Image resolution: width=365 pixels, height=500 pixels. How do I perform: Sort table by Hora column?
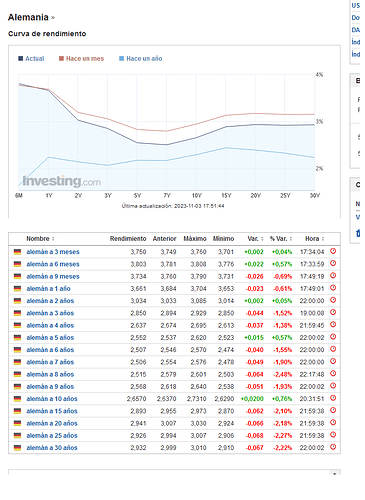(314, 239)
